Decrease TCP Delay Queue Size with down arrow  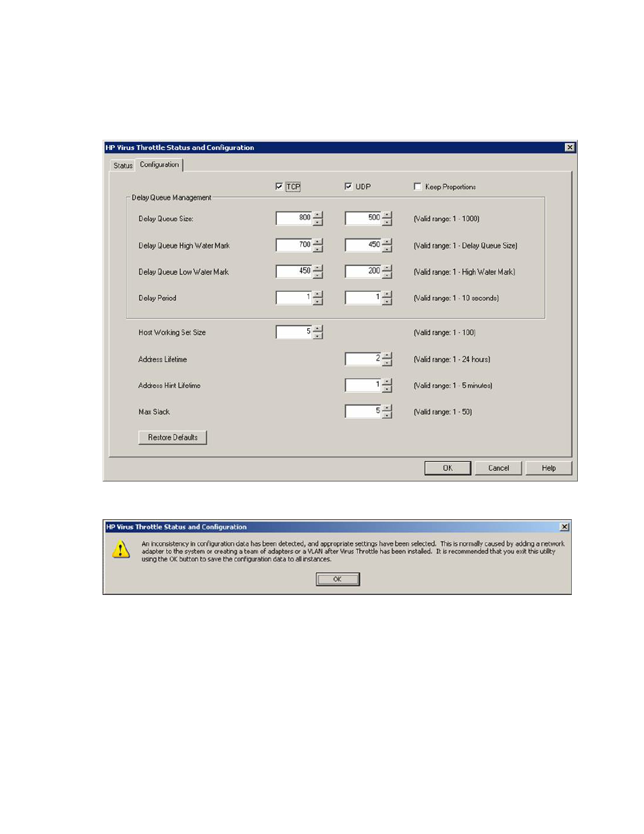(318, 221)
